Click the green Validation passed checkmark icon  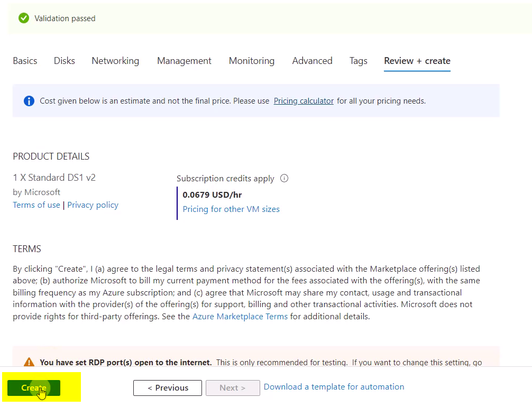tap(24, 18)
